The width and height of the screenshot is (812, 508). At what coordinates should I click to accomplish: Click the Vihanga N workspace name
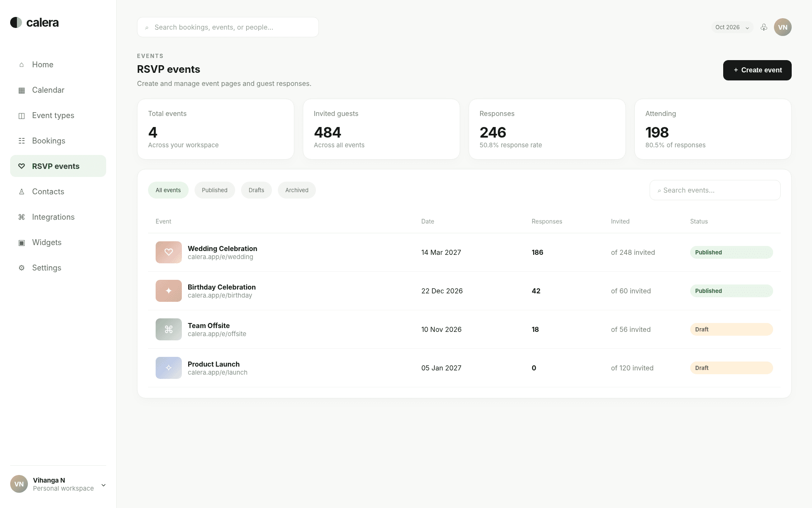pyautogui.click(x=49, y=480)
